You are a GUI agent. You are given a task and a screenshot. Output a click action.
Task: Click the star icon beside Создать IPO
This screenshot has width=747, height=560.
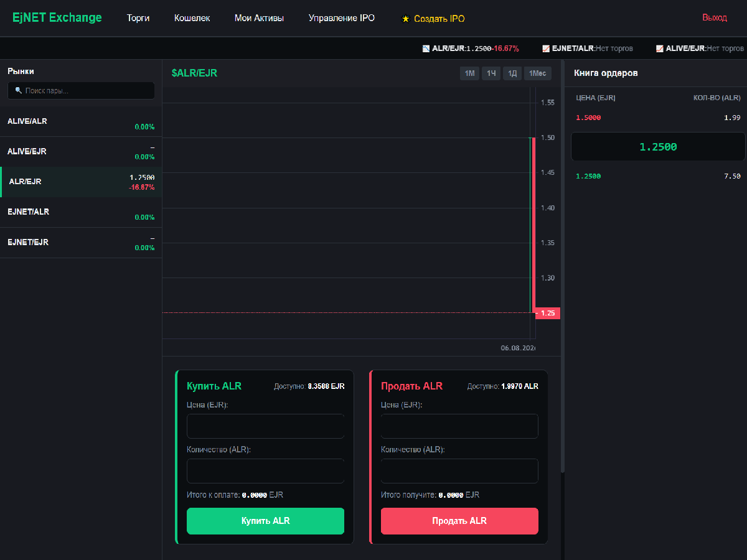point(406,19)
